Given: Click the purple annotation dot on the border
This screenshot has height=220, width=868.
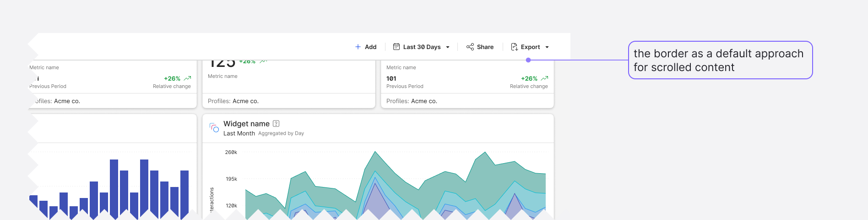Looking at the screenshot, I should [528, 60].
